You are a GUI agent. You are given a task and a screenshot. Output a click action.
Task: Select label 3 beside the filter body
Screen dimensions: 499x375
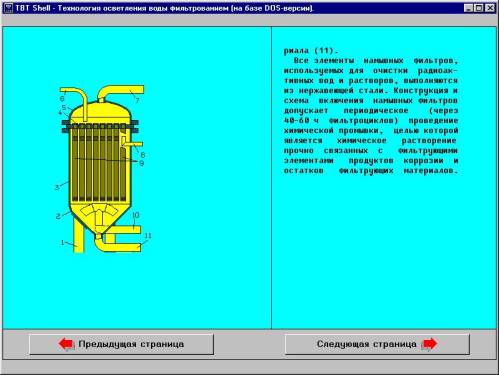point(57,187)
